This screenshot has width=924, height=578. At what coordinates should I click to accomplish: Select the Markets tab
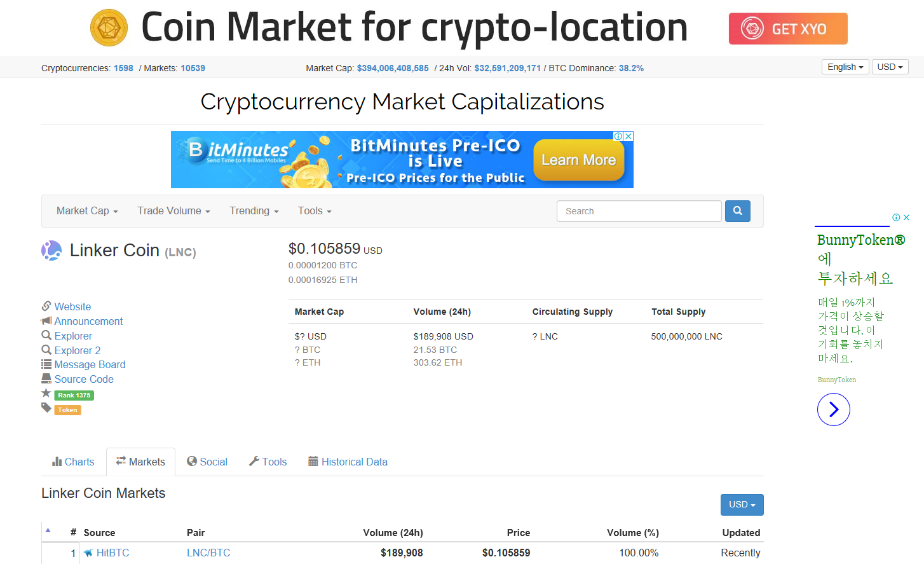click(140, 462)
